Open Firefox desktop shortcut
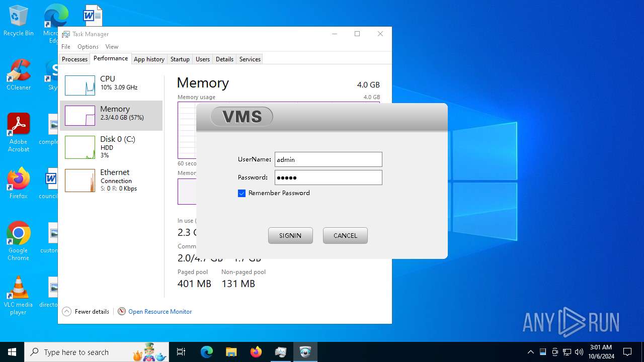This screenshot has width=644, height=362. [18, 184]
